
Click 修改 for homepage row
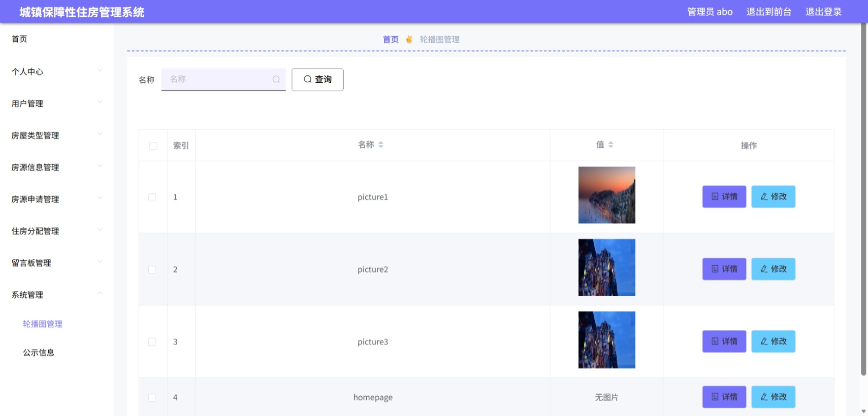[773, 397]
